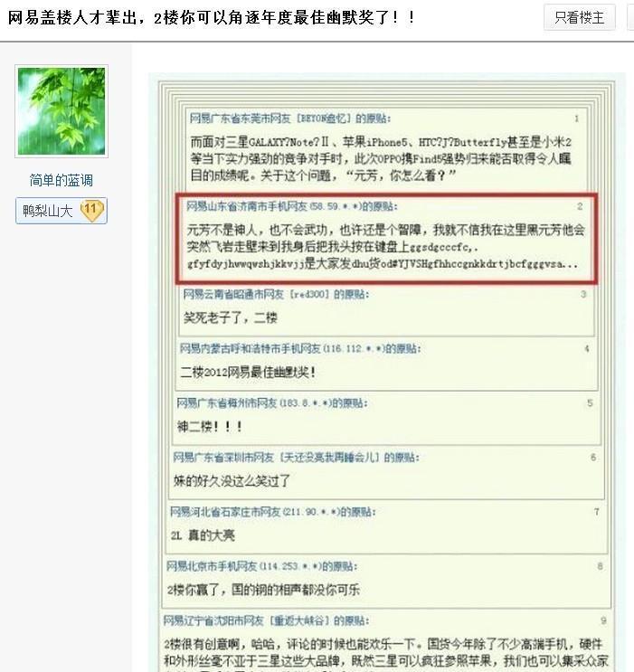Click floor number 2 marker
The width and height of the screenshot is (634, 672).
(x=580, y=206)
